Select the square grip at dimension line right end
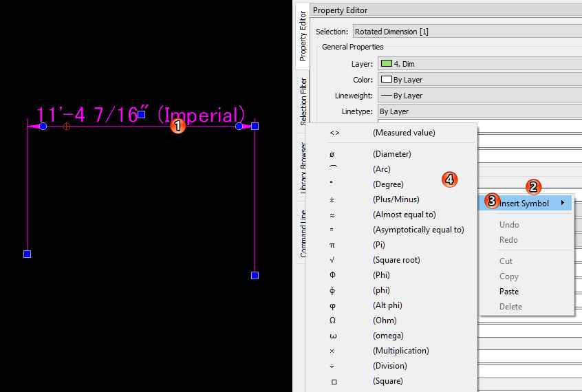582x392 pixels. (255, 127)
